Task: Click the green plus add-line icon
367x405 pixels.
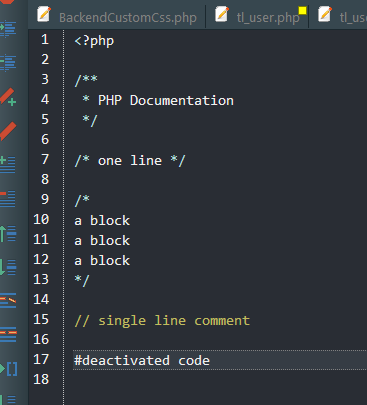Action: (8, 164)
